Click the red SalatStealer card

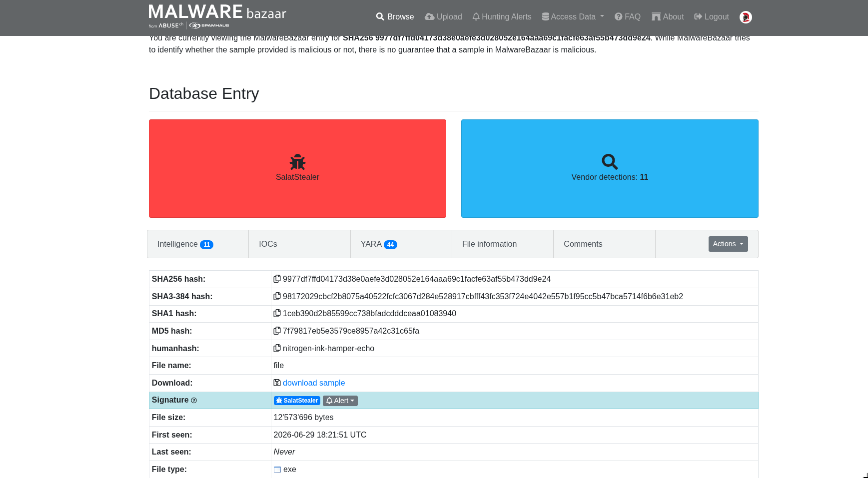(297, 168)
